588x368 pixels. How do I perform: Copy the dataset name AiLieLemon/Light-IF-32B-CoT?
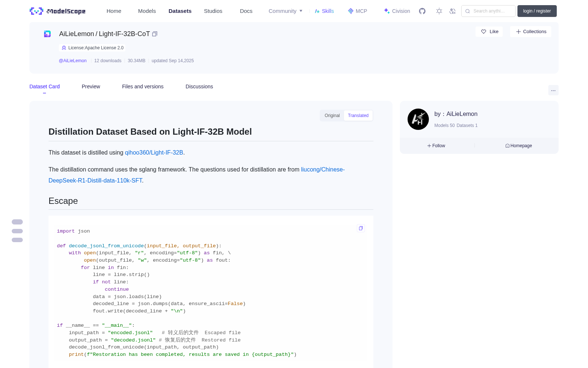pos(155,34)
